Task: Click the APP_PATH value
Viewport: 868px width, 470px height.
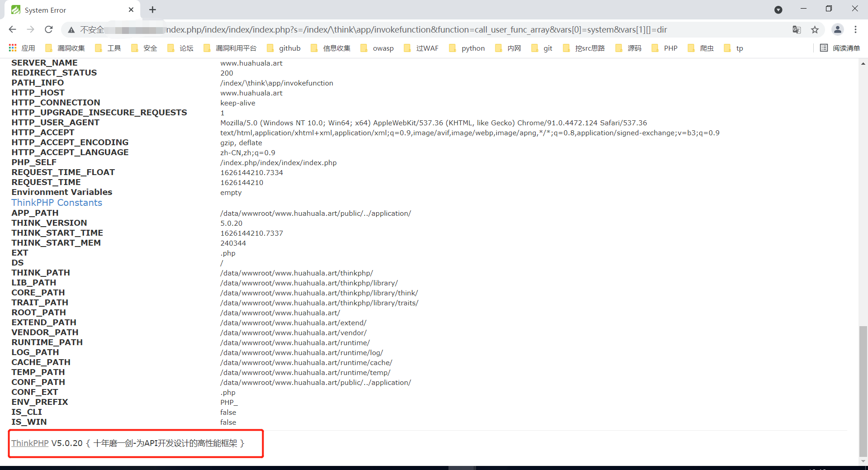Action: pos(316,214)
